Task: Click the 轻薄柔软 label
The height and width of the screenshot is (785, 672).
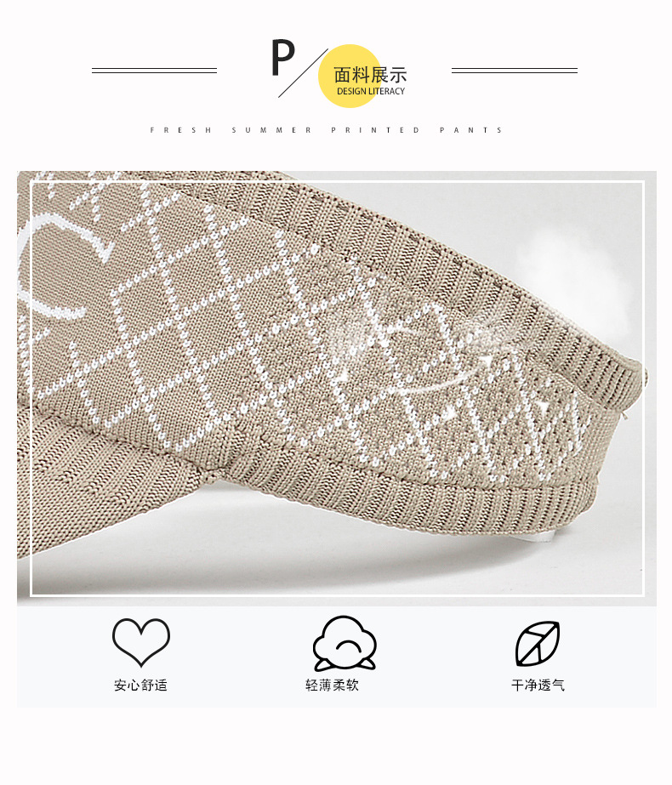Action: coord(333,685)
